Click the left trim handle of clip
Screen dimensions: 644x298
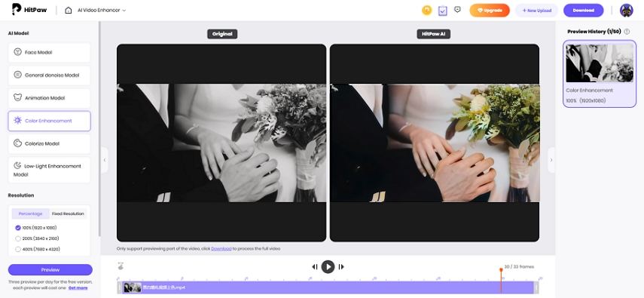[x=120, y=287]
